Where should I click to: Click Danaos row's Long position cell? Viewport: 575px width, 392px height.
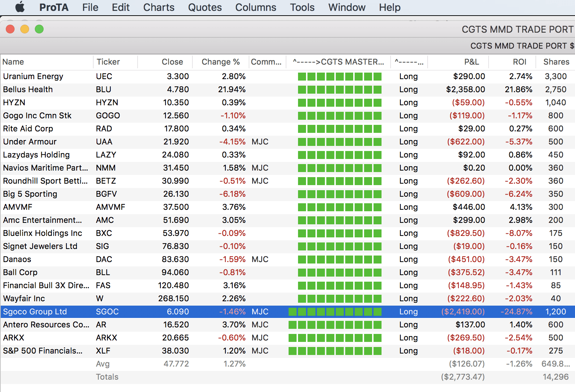408,259
